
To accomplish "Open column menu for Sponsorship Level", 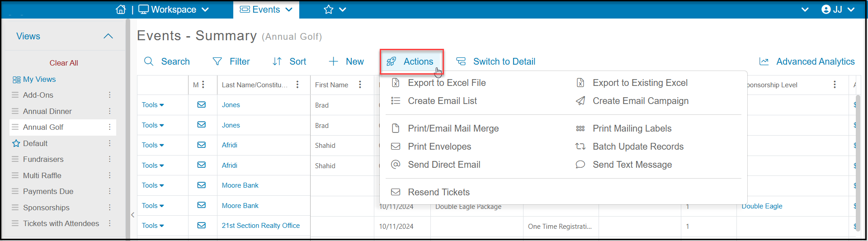I will [x=835, y=85].
